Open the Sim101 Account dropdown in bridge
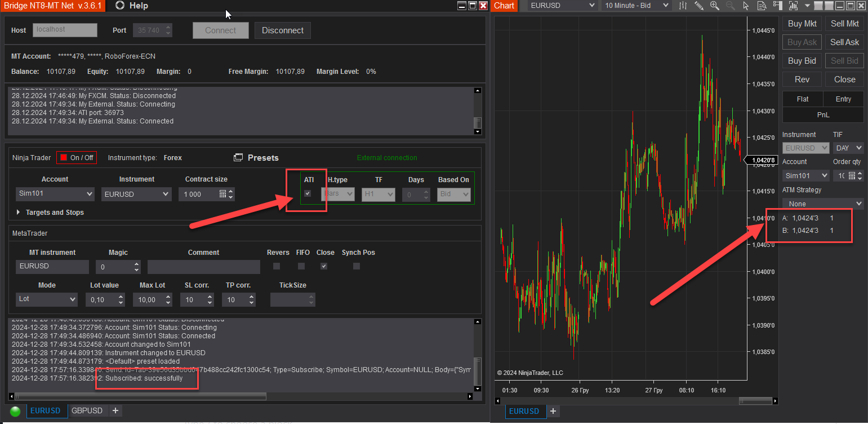Image resolution: width=868 pixels, height=424 pixels. point(55,194)
